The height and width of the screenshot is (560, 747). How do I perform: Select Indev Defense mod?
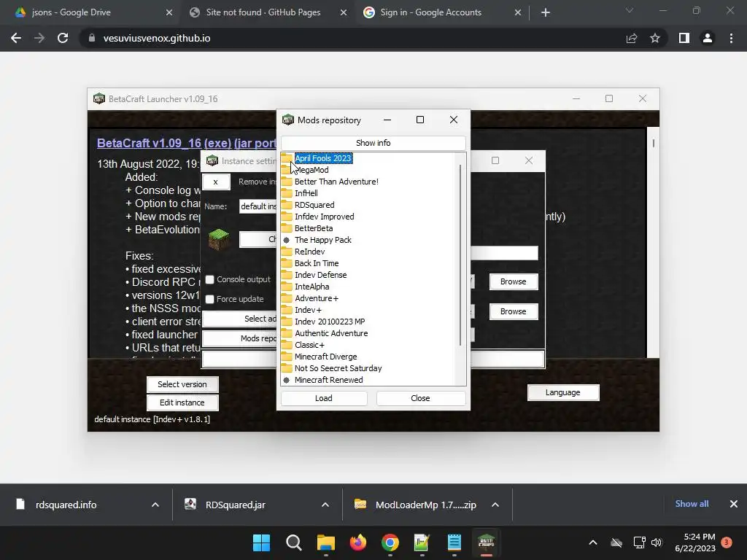(321, 275)
